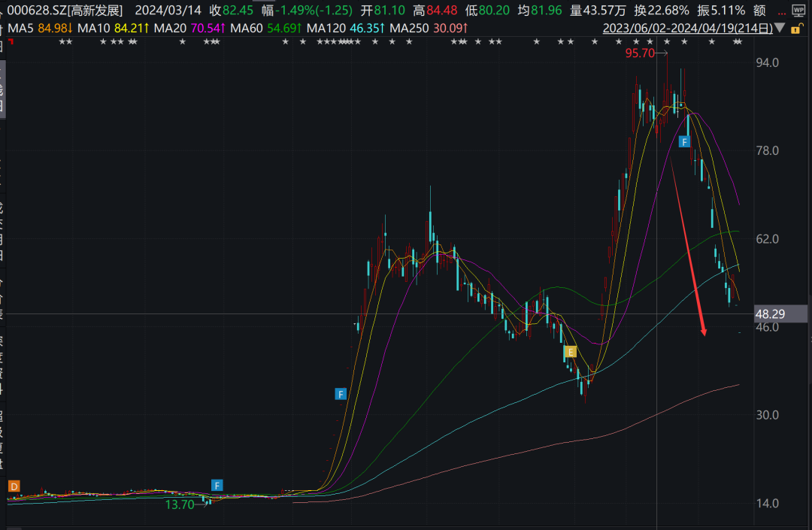Open the date range dropdown triangle
The width and height of the screenshot is (812, 530).
pos(780,29)
